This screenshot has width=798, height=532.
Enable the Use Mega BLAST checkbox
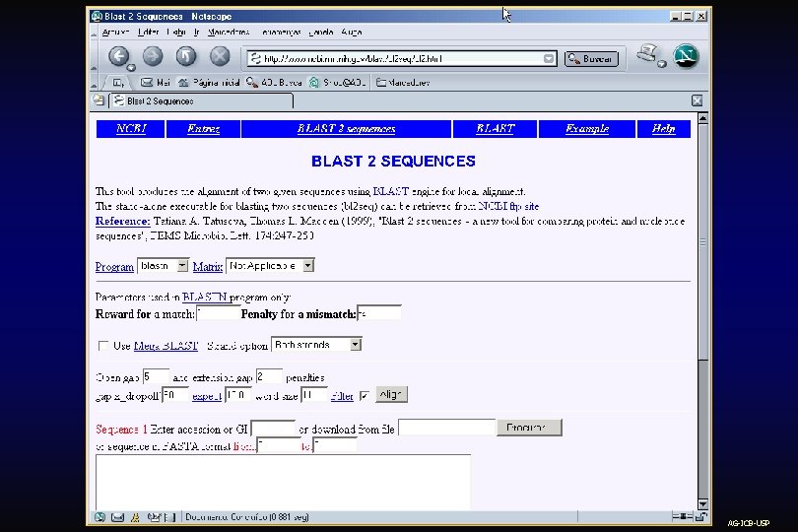[103, 346]
